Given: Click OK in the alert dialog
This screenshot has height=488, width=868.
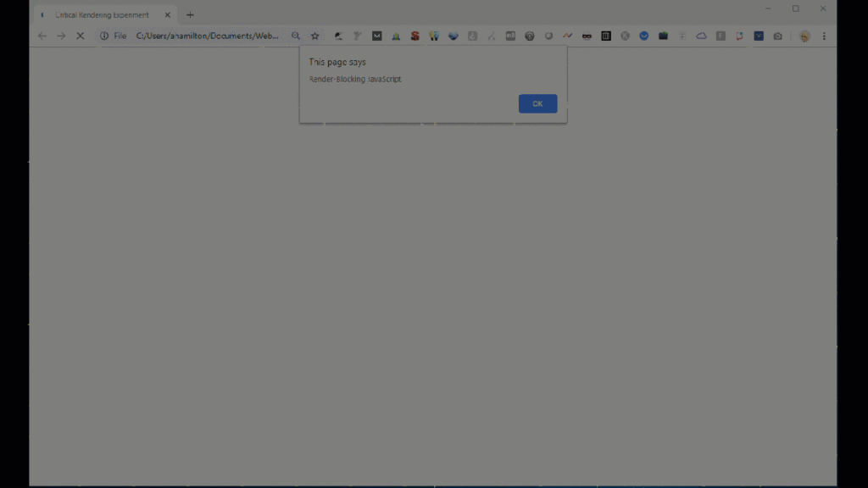Looking at the screenshot, I should tap(537, 103).
